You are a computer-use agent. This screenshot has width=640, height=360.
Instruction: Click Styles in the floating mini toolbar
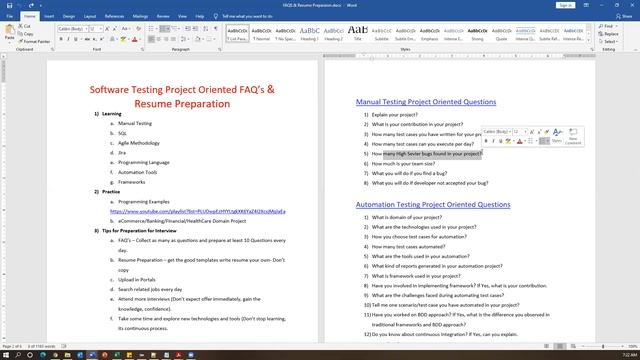pyautogui.click(x=557, y=136)
